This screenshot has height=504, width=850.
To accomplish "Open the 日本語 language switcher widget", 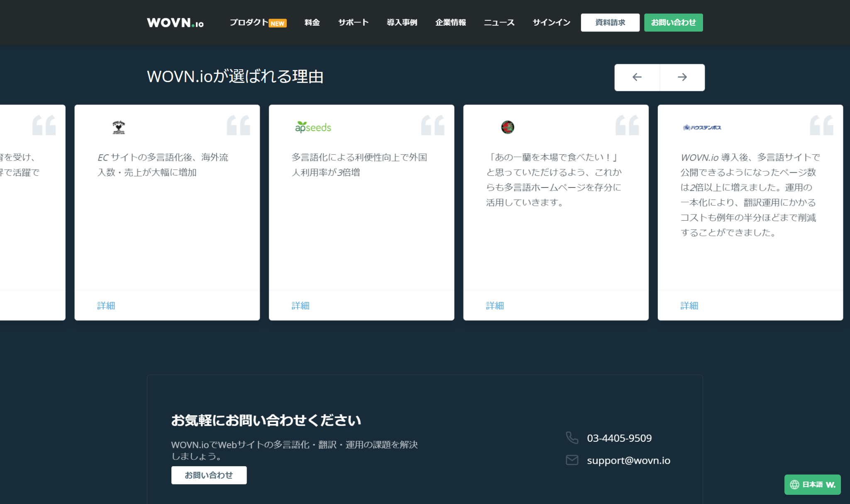I will coord(812,485).
